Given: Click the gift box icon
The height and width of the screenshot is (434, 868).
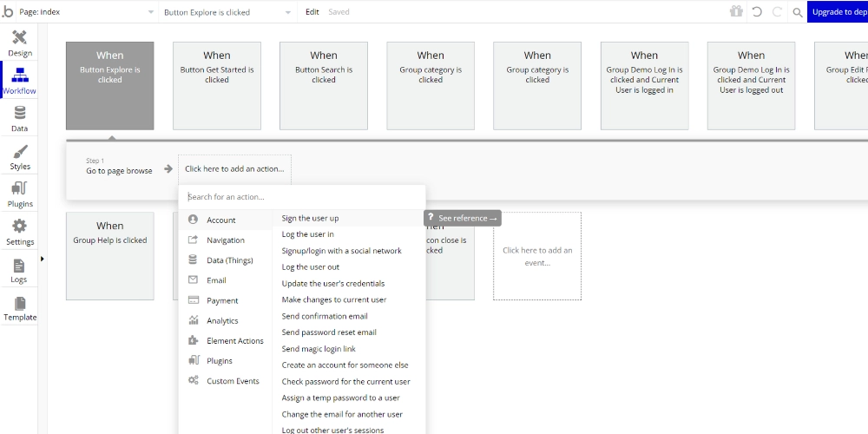Looking at the screenshot, I should tap(736, 11).
